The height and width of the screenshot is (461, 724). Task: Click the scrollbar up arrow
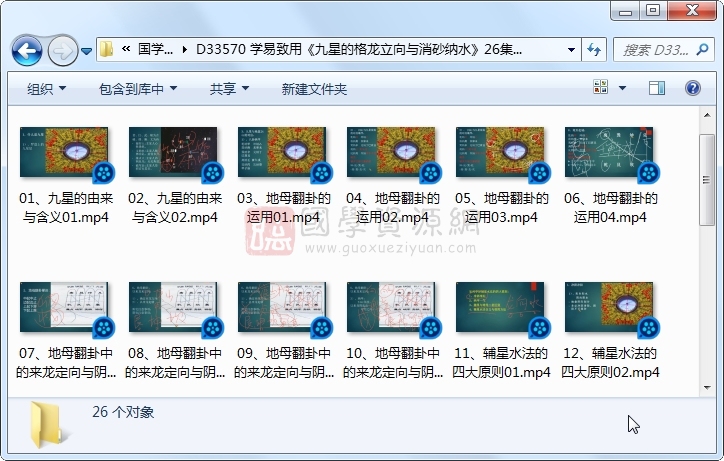pos(707,115)
